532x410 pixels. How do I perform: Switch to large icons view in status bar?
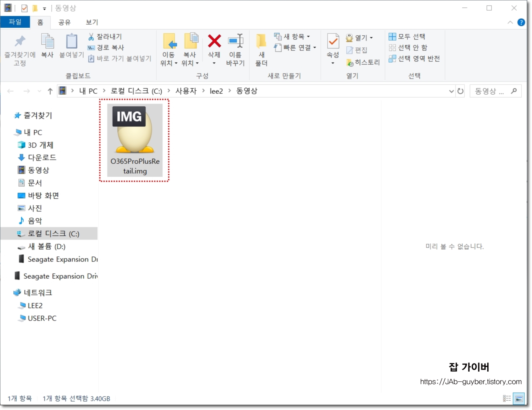point(519,398)
